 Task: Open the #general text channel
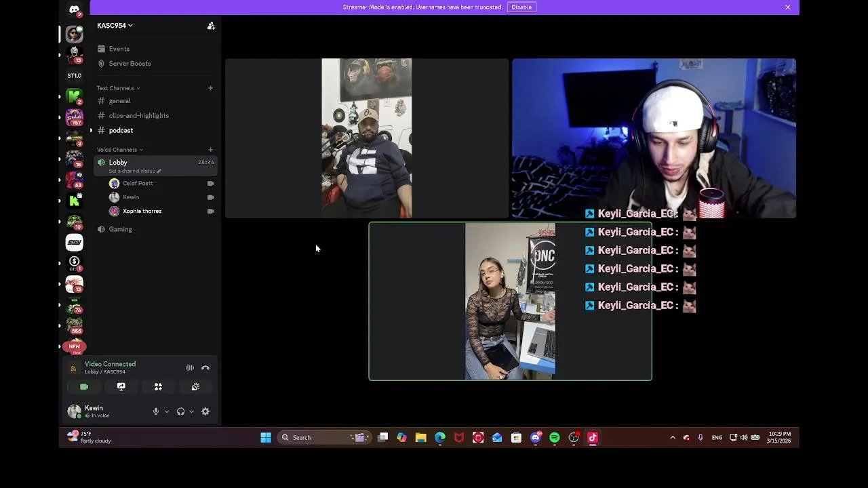coord(119,101)
